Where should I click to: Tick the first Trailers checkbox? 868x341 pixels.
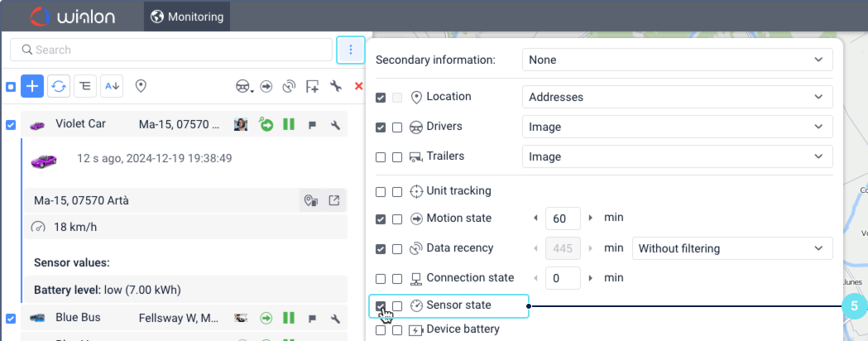(x=381, y=156)
